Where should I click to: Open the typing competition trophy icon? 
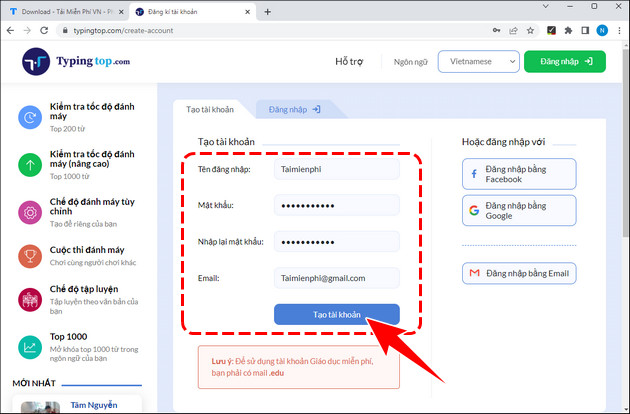point(29,256)
